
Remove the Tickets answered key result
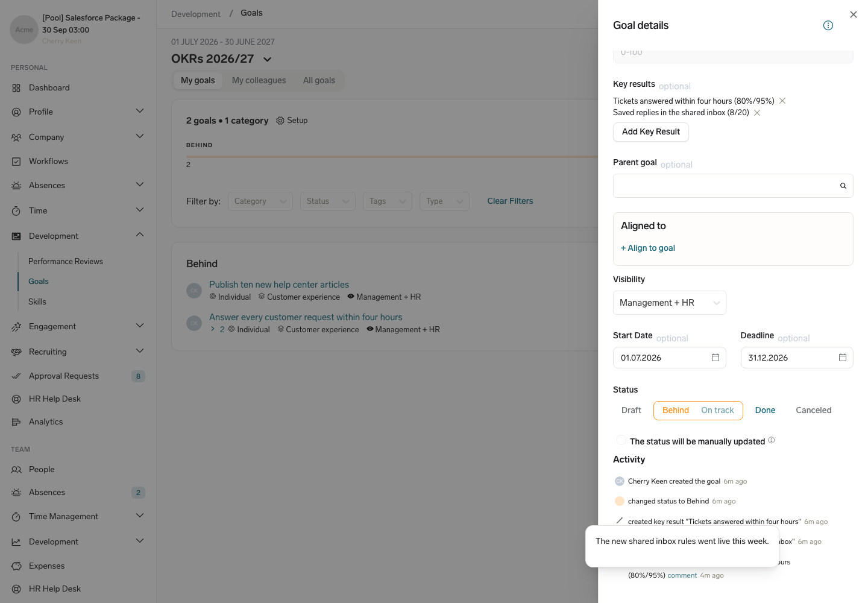[x=782, y=101]
